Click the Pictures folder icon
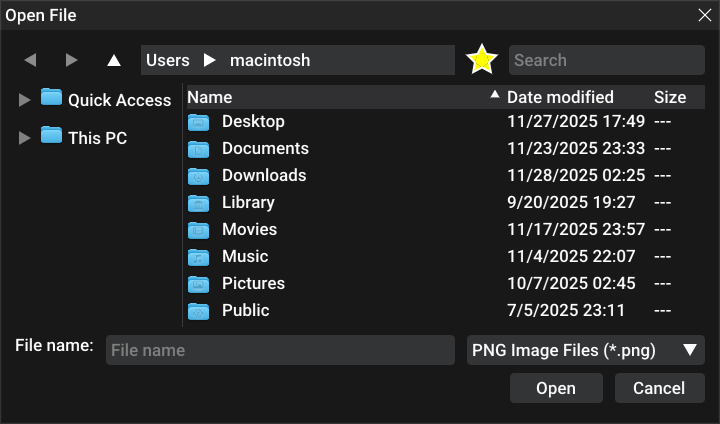Screen dimensions: 720x424 click(x=199, y=284)
